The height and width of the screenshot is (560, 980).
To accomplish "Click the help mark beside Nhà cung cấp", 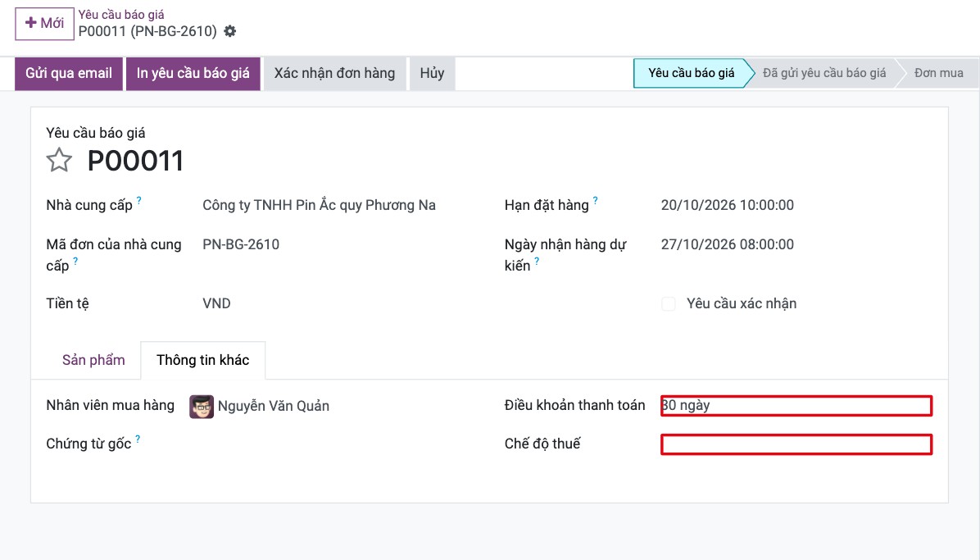I will tap(138, 201).
